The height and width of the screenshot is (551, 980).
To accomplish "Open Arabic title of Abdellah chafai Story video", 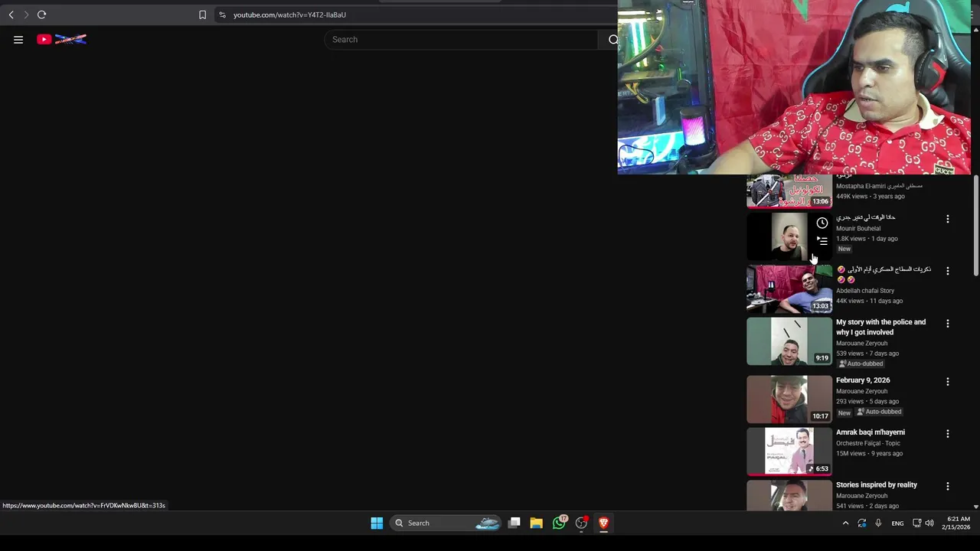I will 884,274.
